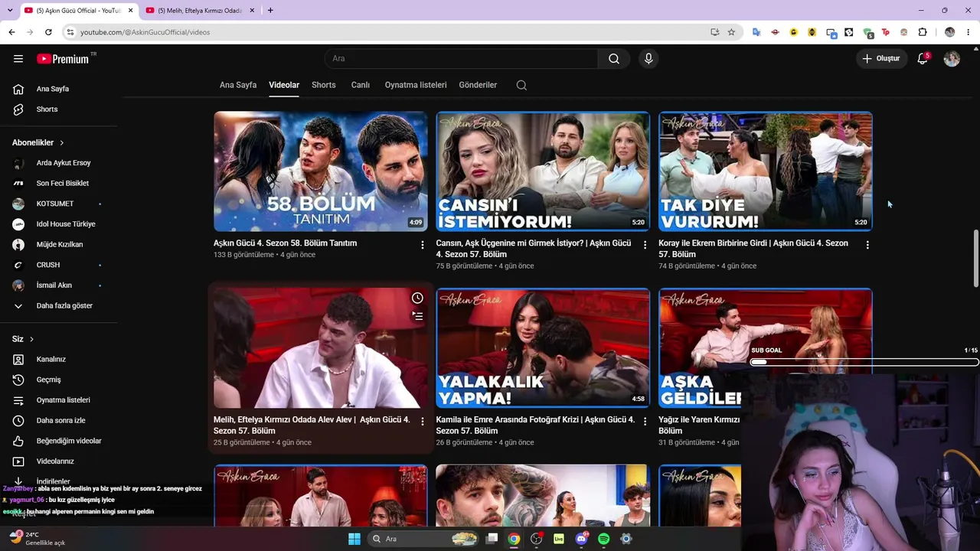
Task: Open a new browser tab
Action: pos(270,10)
